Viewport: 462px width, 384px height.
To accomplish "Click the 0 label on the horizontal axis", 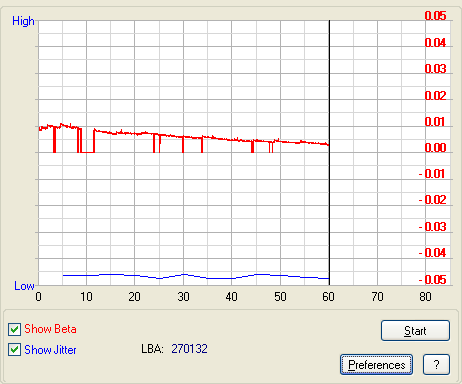I will 39,297.
